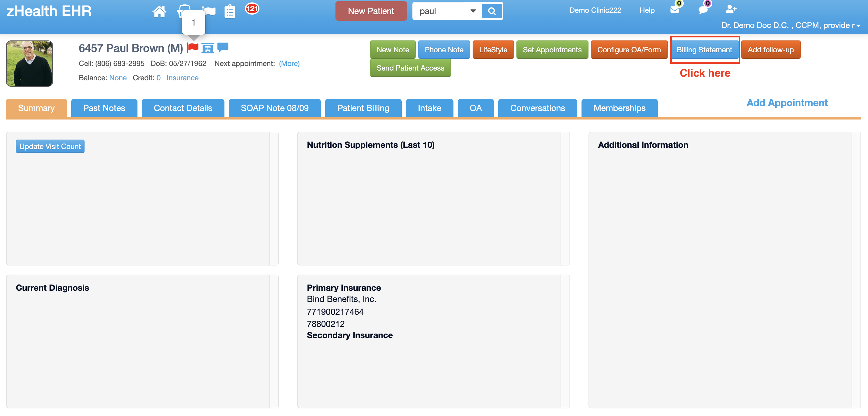Click the Phone Note button

point(444,50)
